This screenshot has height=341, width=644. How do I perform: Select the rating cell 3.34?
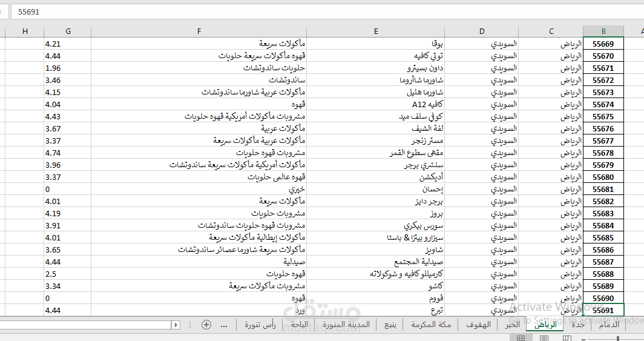point(68,286)
